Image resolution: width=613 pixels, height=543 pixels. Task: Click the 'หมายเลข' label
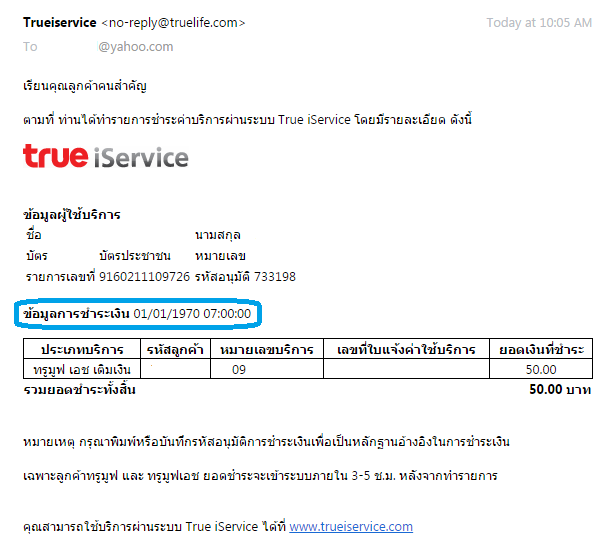pos(220,256)
